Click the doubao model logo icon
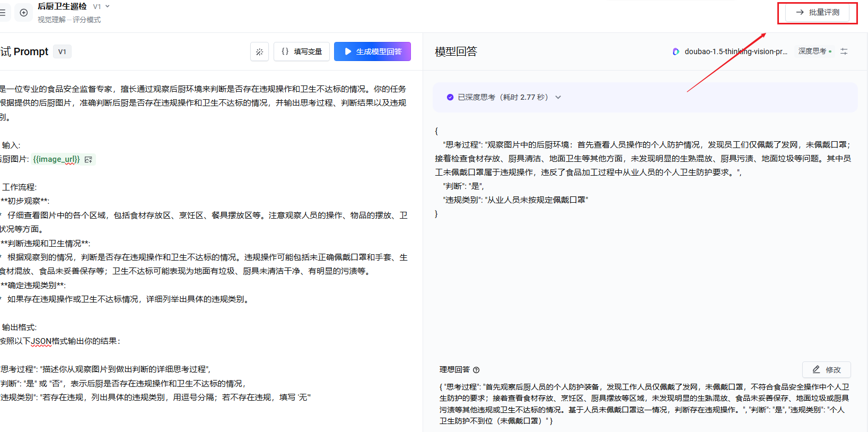This screenshot has height=432, width=868. point(676,51)
